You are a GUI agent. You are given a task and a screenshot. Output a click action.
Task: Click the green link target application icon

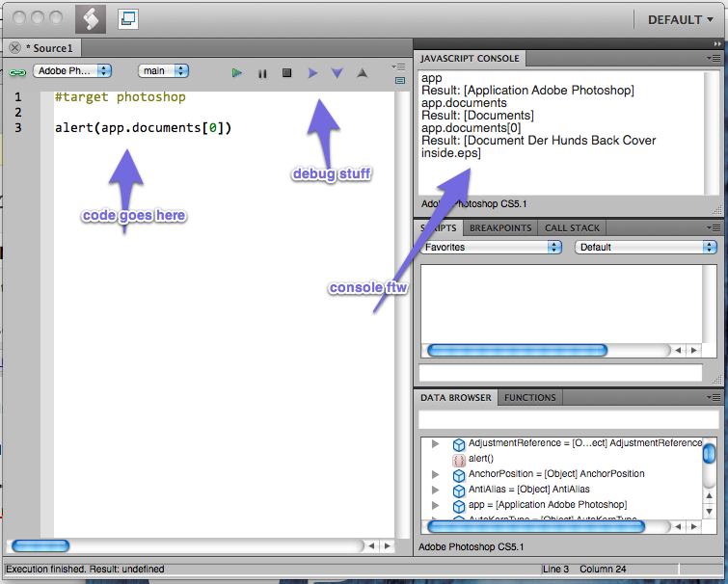click(x=17, y=72)
